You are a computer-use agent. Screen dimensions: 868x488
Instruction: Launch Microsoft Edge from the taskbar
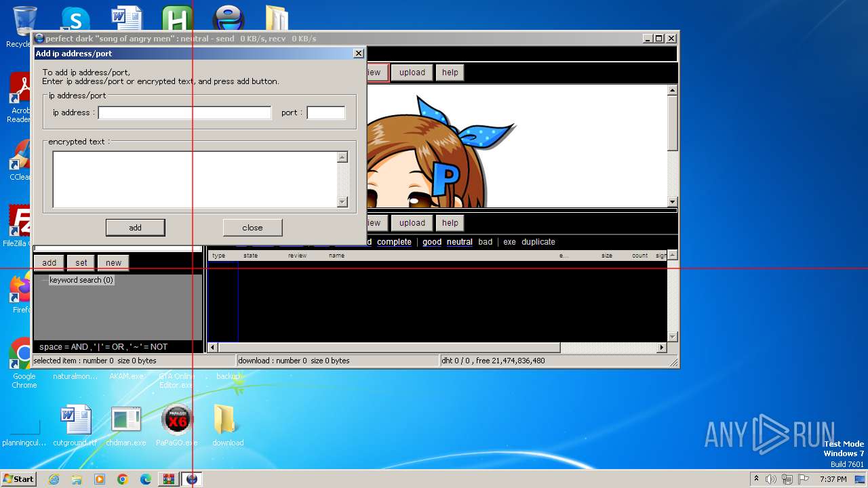coord(146,479)
